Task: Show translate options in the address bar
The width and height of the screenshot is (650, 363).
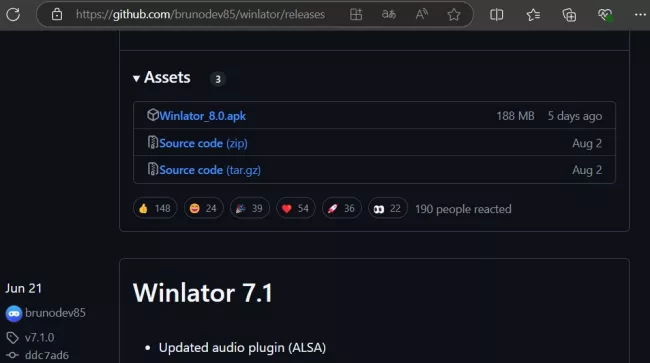Action: (x=388, y=15)
